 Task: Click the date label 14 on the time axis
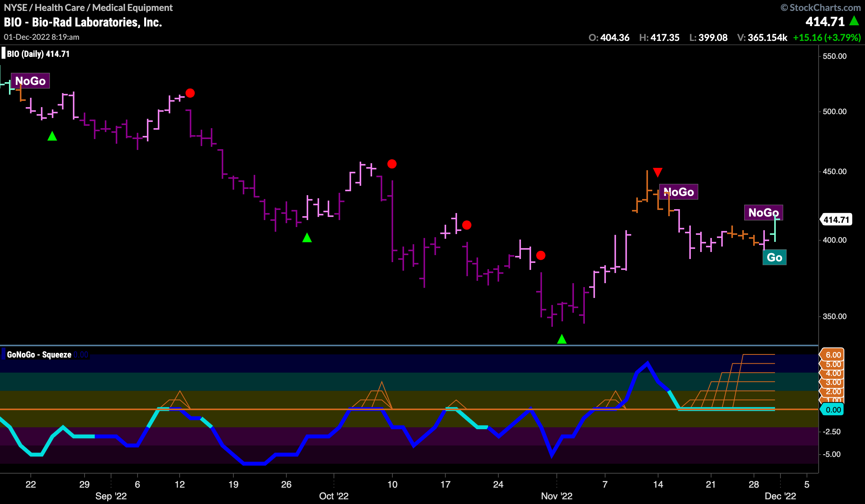(x=658, y=484)
